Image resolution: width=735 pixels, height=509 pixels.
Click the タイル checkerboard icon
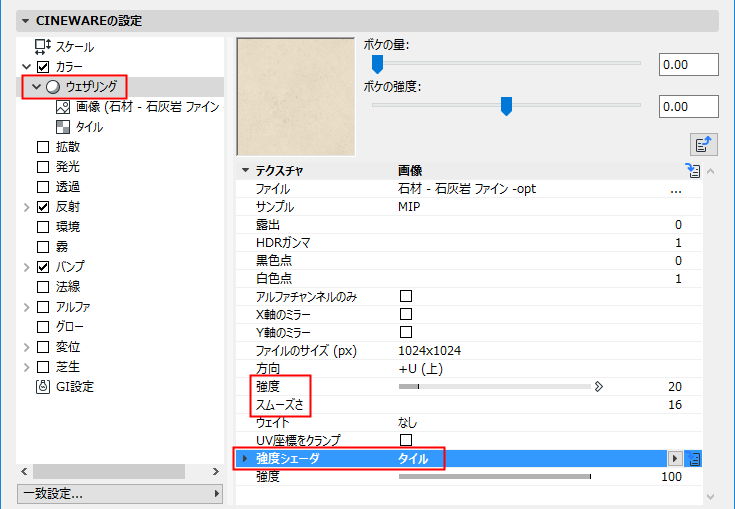(63, 127)
